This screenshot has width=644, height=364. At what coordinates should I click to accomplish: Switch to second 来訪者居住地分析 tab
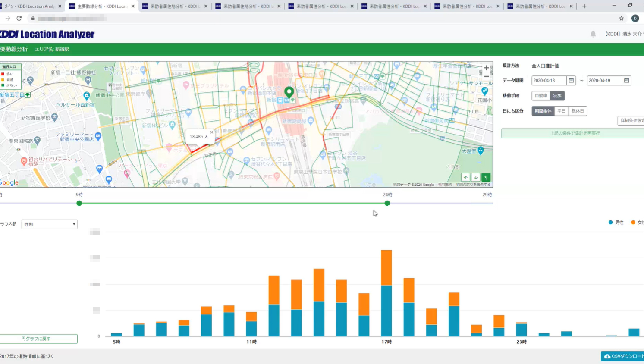(x=248, y=6)
